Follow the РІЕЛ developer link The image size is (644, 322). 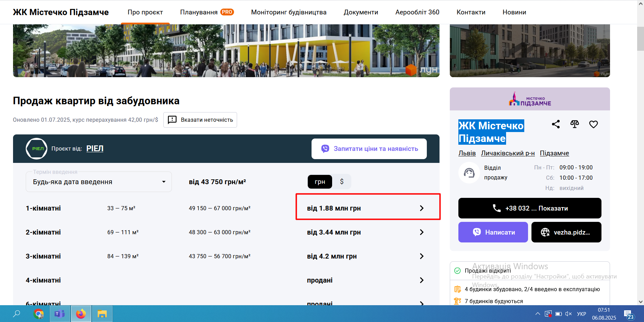pyautogui.click(x=95, y=148)
